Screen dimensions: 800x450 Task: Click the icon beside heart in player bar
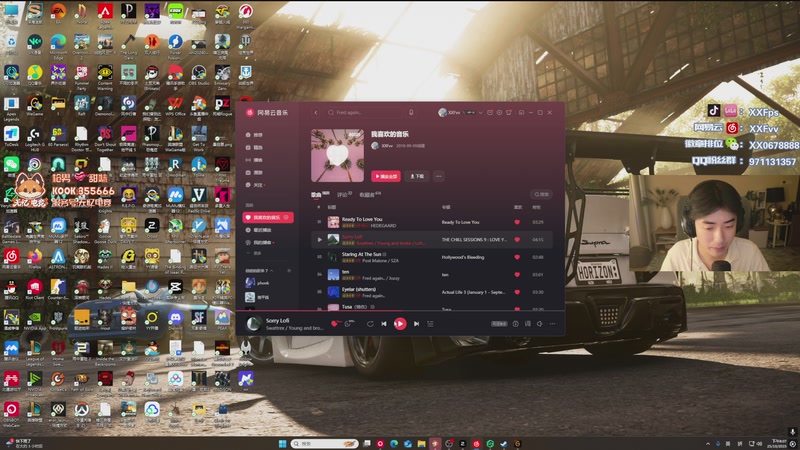[x=348, y=323]
